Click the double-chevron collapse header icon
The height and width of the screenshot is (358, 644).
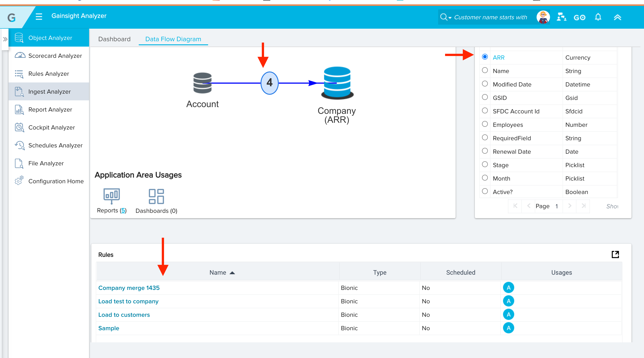[x=617, y=17]
